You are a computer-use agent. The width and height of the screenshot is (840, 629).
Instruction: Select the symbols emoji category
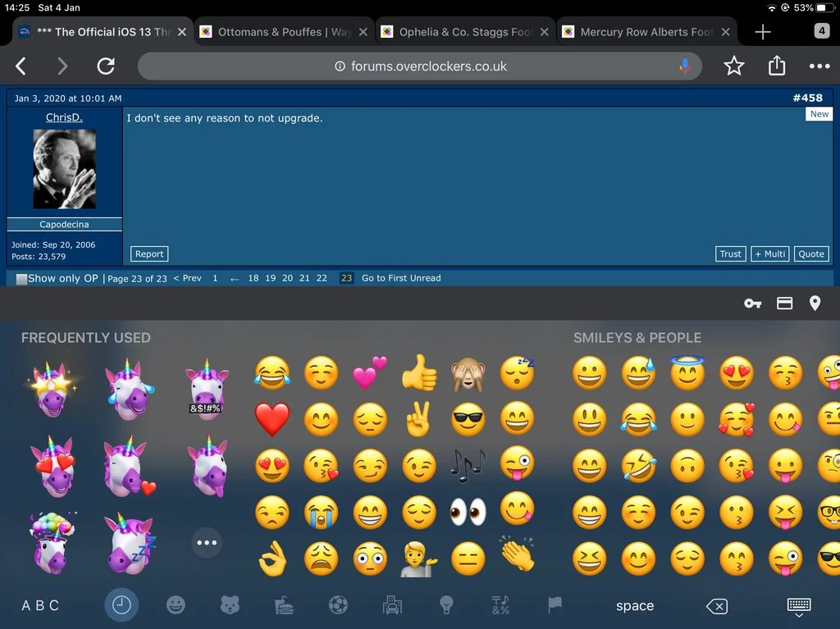pyautogui.click(x=500, y=605)
